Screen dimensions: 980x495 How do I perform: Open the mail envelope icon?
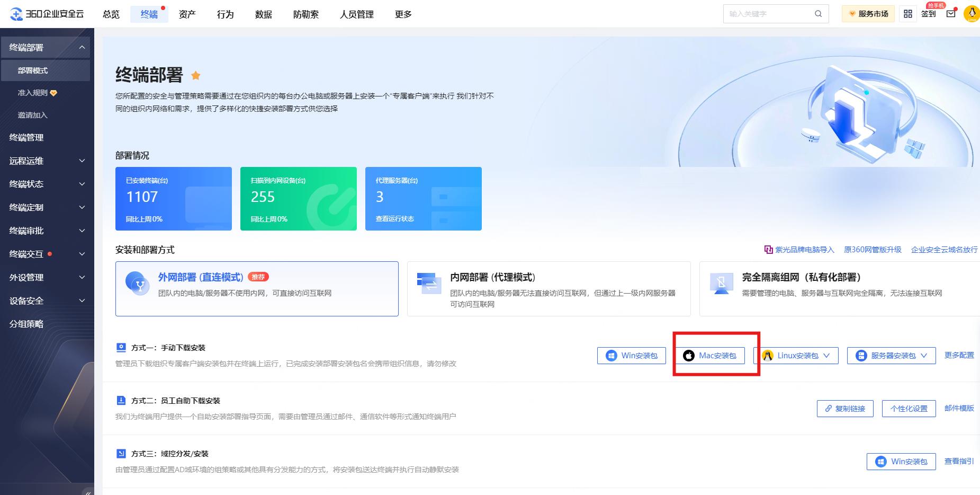(951, 13)
